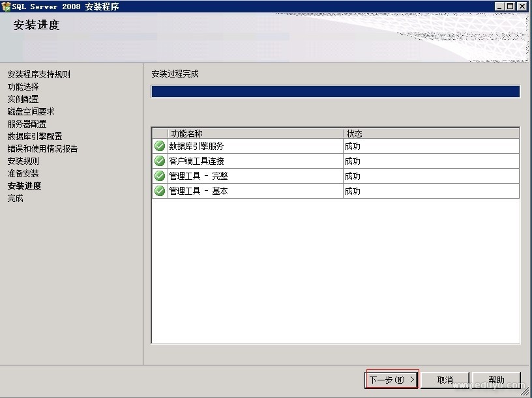Click success icon for 管理工具 - 基本
532x398 pixels.
(x=159, y=191)
